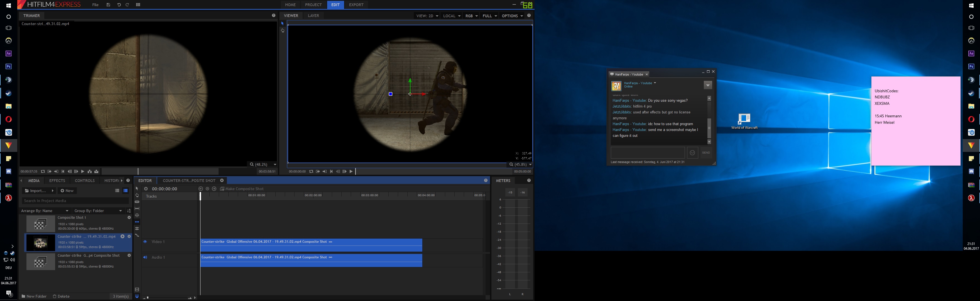
Task: Play the trimmer clip
Action: point(83,171)
